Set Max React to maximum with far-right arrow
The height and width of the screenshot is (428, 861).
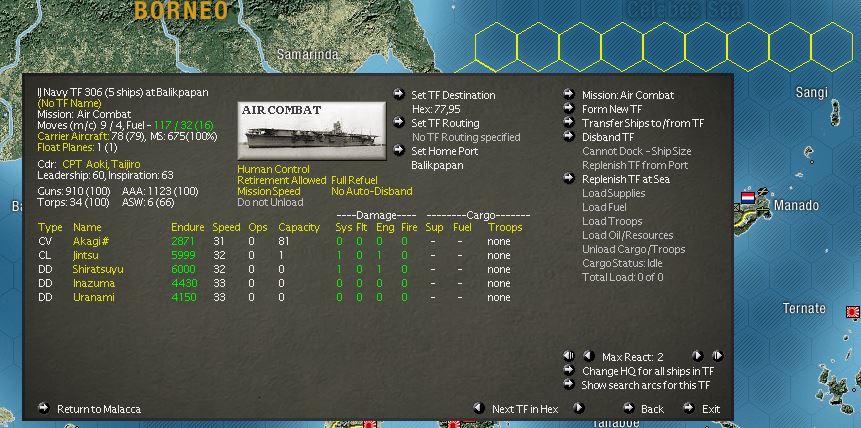[717, 356]
